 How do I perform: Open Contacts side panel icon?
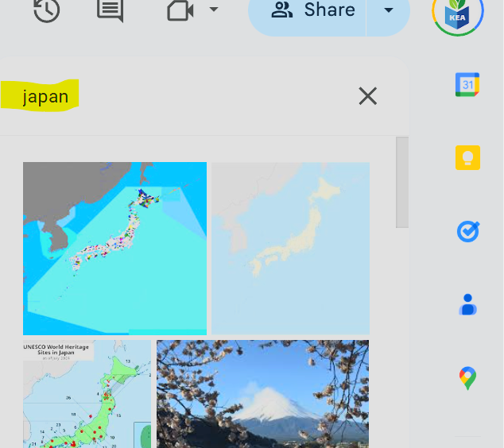(x=467, y=304)
